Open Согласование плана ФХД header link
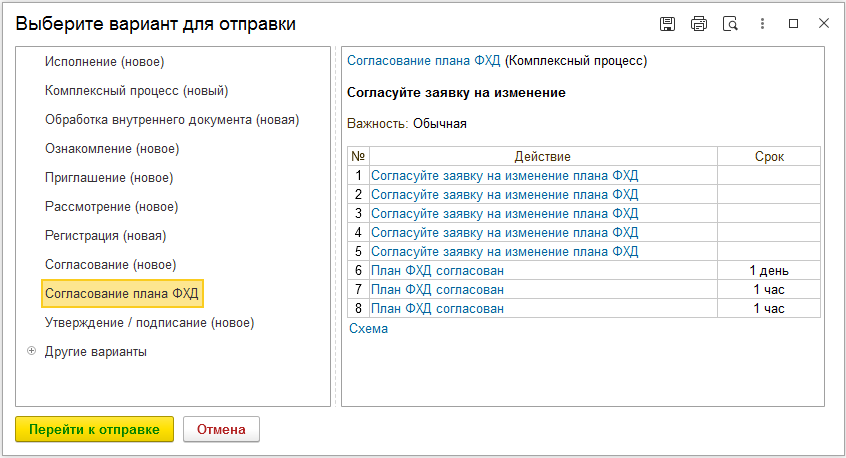 point(424,60)
